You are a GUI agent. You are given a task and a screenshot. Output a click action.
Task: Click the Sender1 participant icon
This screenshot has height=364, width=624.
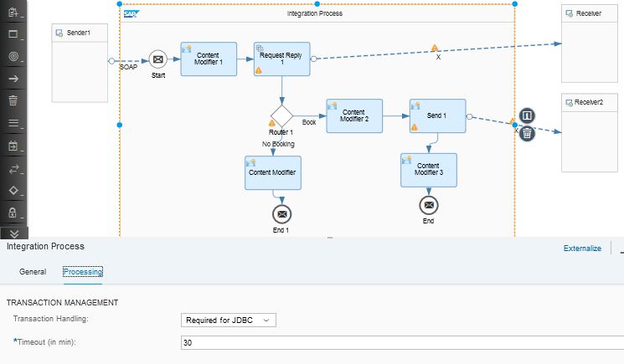pyautogui.click(x=59, y=33)
